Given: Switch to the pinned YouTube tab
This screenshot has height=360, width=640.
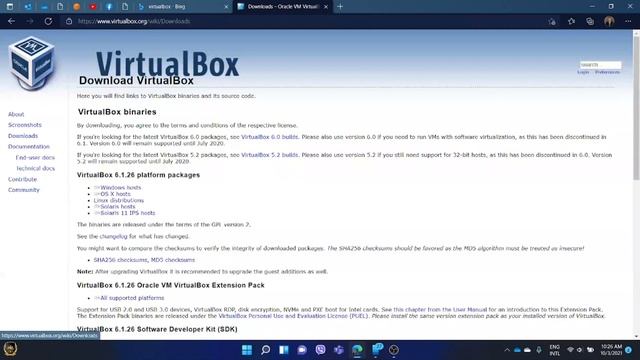Looking at the screenshot, I should coord(93,7).
